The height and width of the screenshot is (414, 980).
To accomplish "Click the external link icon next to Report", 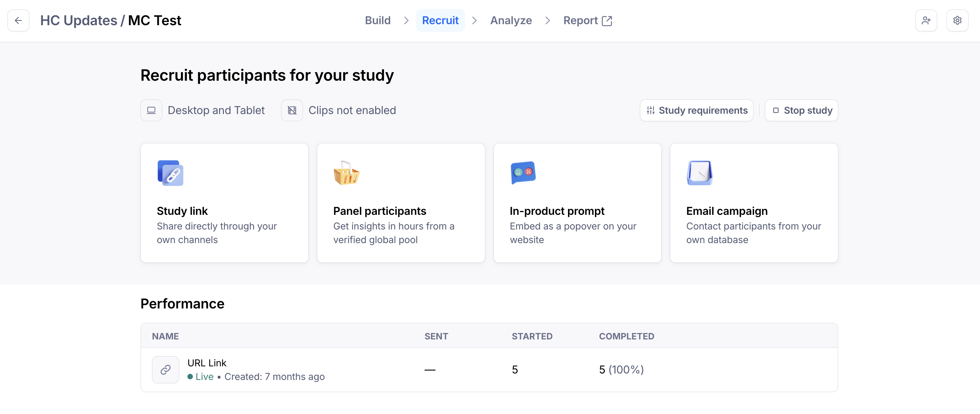I will pyautogui.click(x=607, y=20).
